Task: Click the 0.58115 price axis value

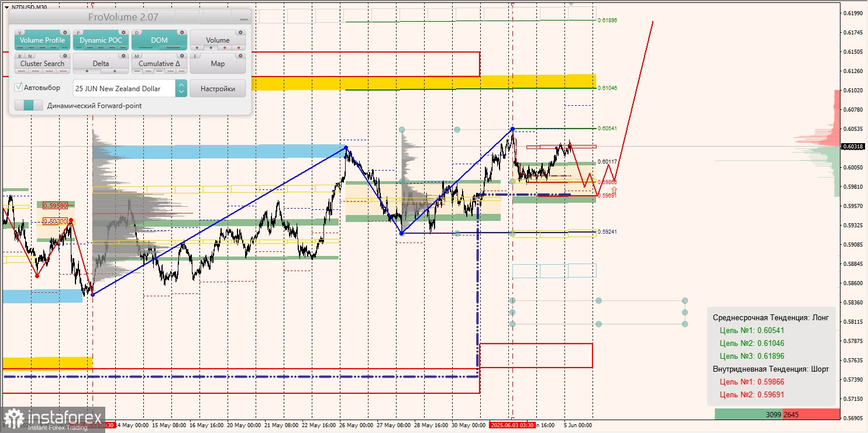Action: pyautogui.click(x=853, y=322)
